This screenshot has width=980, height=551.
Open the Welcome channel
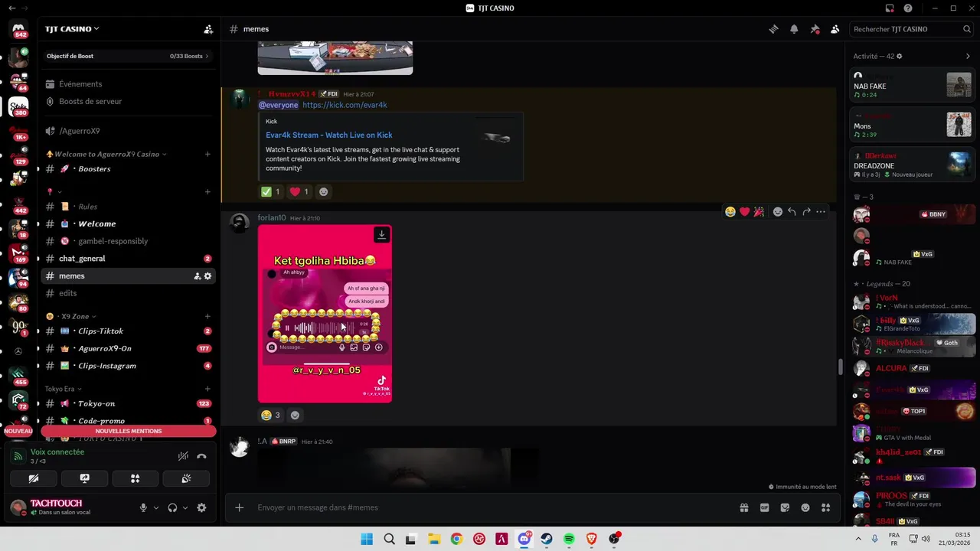coord(128,223)
